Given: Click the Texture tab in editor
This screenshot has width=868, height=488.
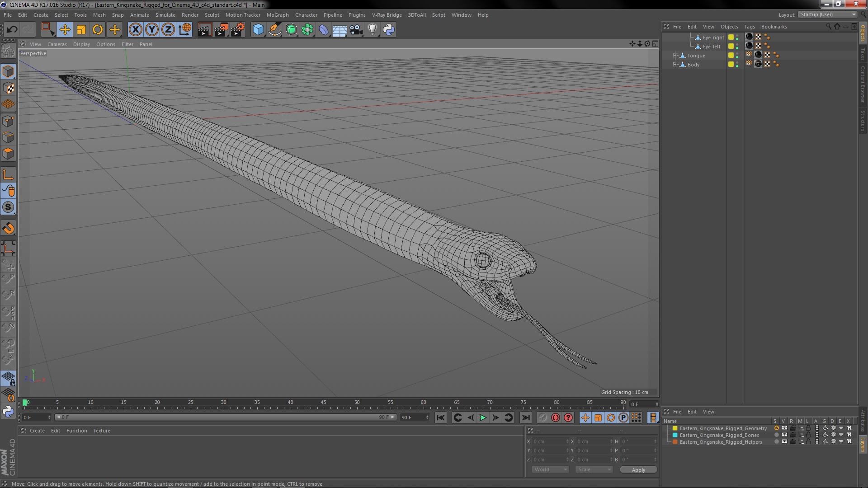Looking at the screenshot, I should point(101,431).
